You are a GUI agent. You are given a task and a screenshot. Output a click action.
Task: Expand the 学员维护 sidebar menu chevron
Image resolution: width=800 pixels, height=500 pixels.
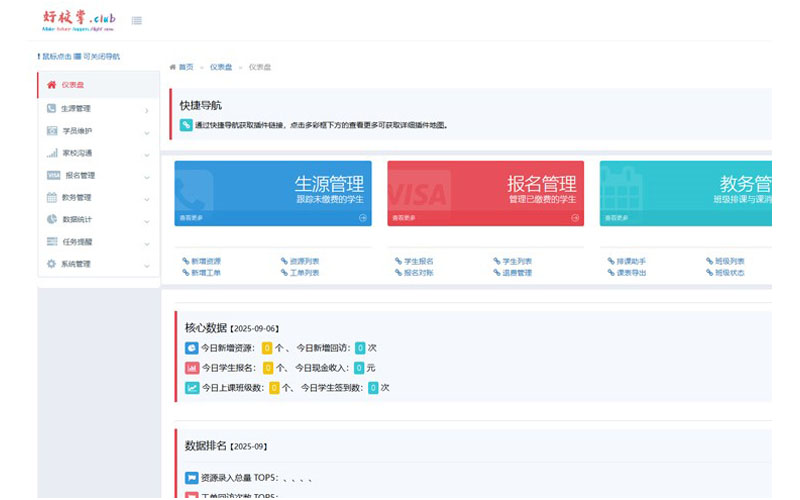pyautogui.click(x=147, y=132)
